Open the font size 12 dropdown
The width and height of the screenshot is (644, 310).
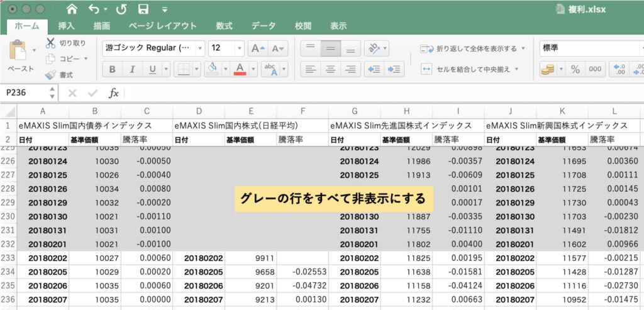click(240, 48)
